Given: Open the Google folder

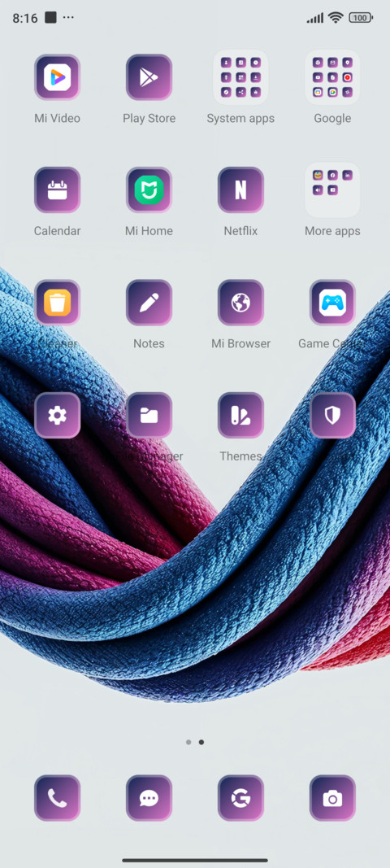Looking at the screenshot, I should click(332, 77).
